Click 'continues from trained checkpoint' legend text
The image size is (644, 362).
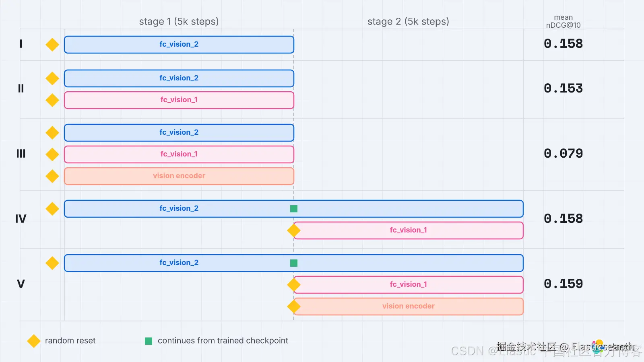pos(223,341)
